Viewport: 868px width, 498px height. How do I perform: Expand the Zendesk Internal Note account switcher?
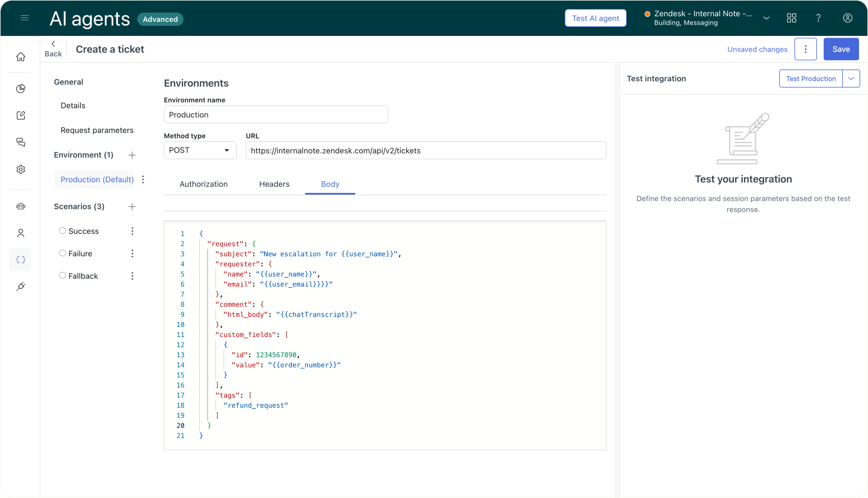[x=766, y=18]
